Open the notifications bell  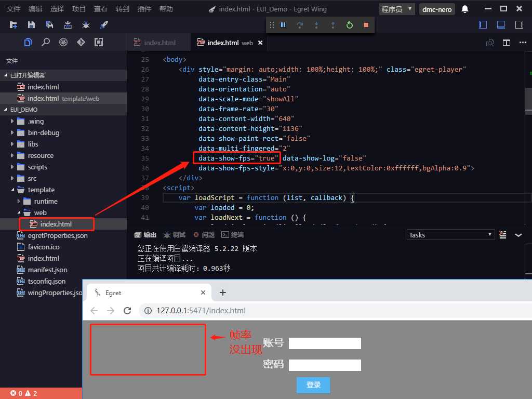coord(465,9)
